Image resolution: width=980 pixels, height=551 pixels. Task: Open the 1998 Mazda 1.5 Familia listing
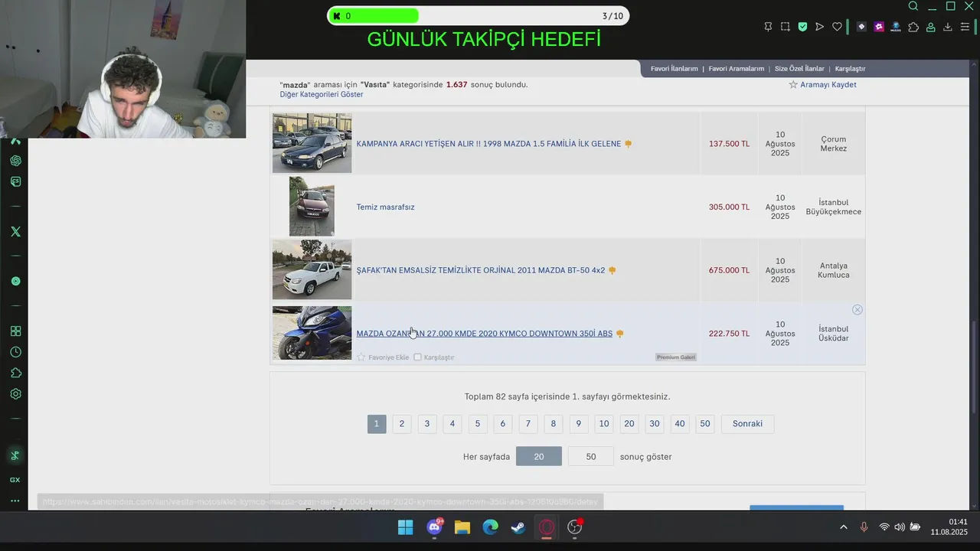pos(488,144)
